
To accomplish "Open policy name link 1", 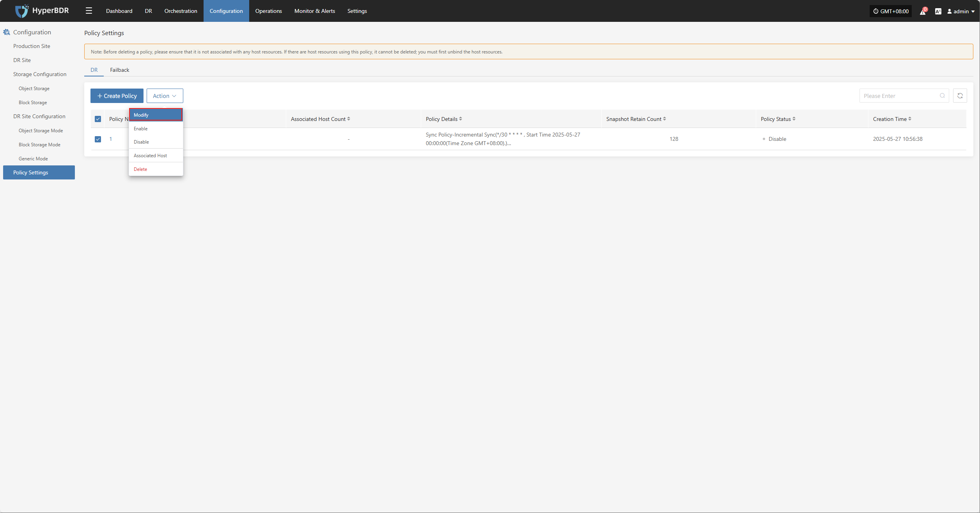I will tap(111, 139).
